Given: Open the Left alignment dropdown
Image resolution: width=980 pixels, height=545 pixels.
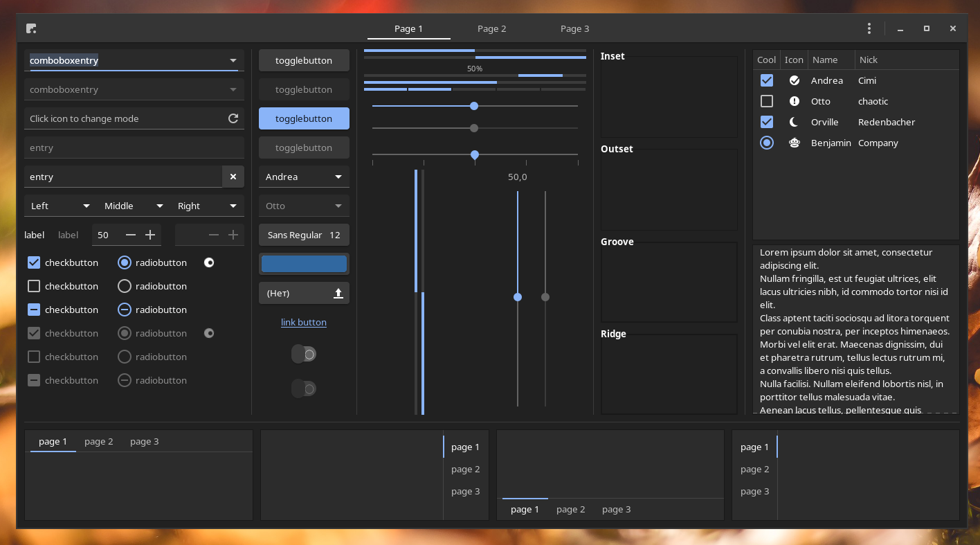Looking at the screenshot, I should [60, 206].
